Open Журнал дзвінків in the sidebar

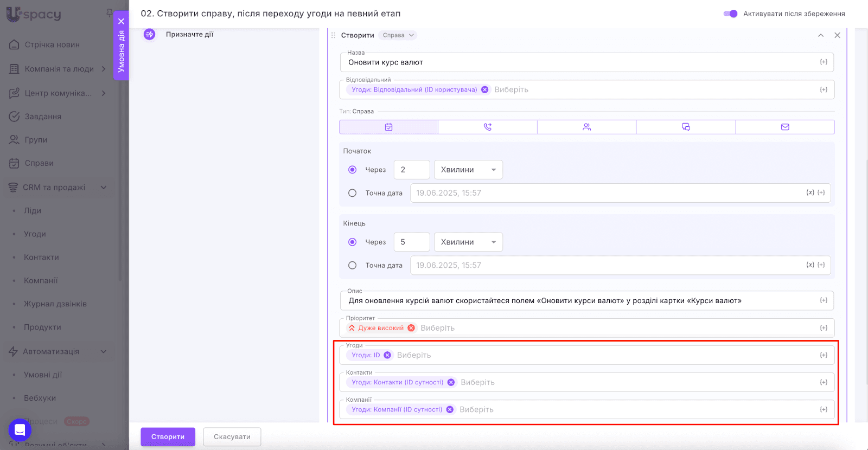55,304
